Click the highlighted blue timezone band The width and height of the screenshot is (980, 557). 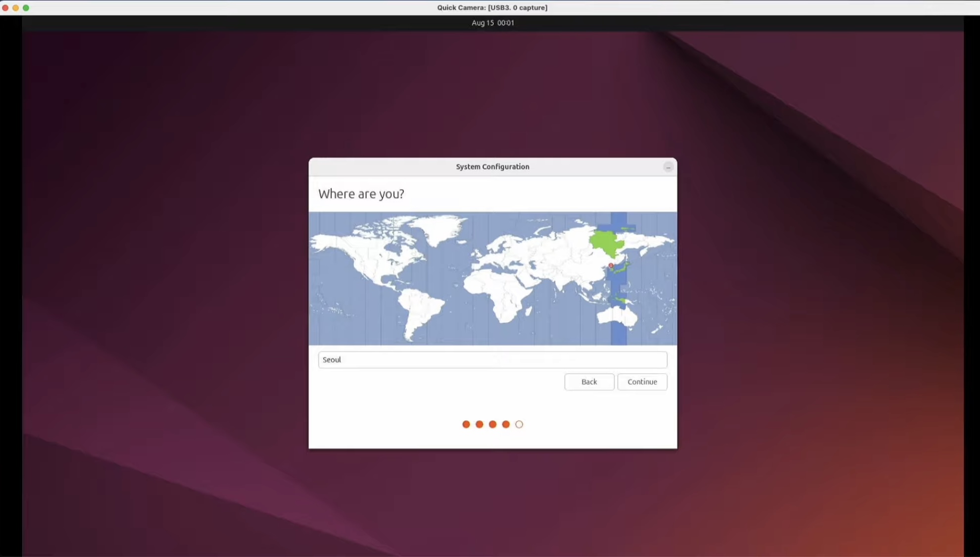click(x=618, y=332)
